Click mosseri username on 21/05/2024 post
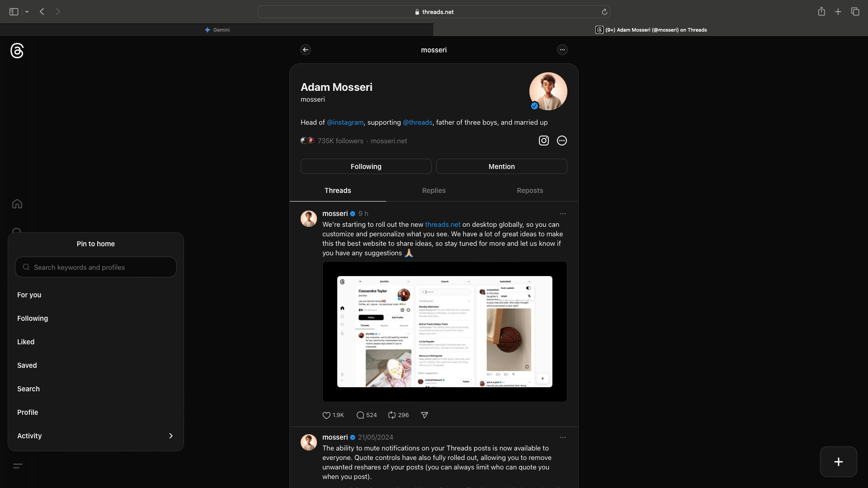The width and height of the screenshot is (868, 488). pos(335,437)
